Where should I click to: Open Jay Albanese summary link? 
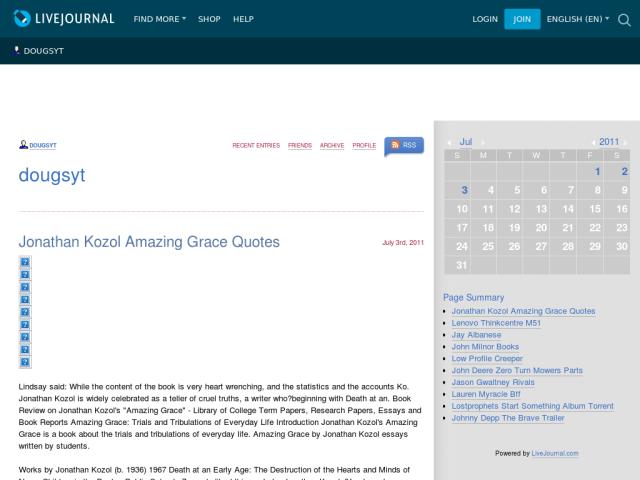tap(476, 335)
